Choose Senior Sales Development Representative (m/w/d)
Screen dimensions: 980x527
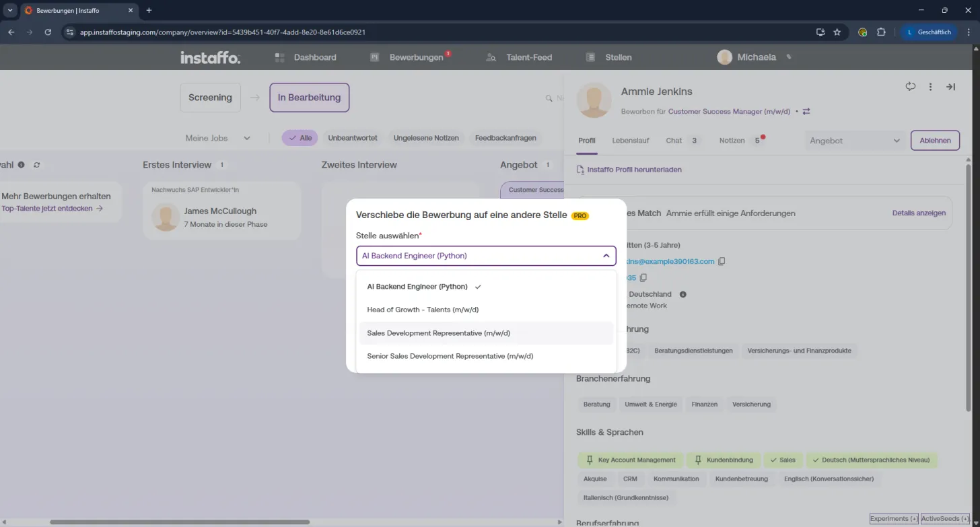(x=485, y=356)
